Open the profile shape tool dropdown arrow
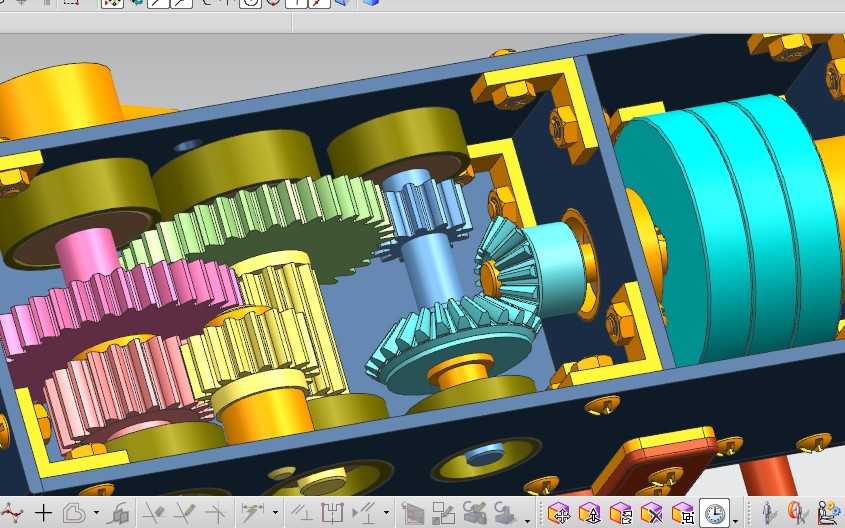Screen dimensions: 845x528 point(96,513)
